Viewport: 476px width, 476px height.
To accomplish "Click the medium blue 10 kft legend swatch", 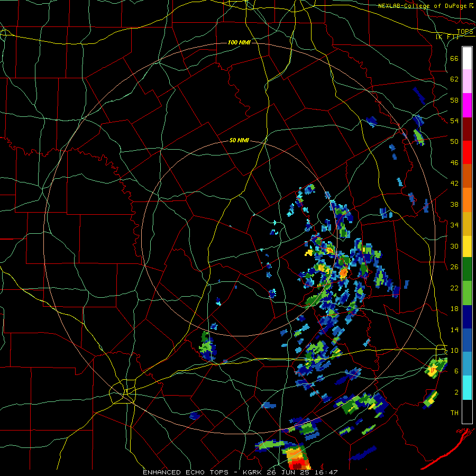I will click(467, 341).
